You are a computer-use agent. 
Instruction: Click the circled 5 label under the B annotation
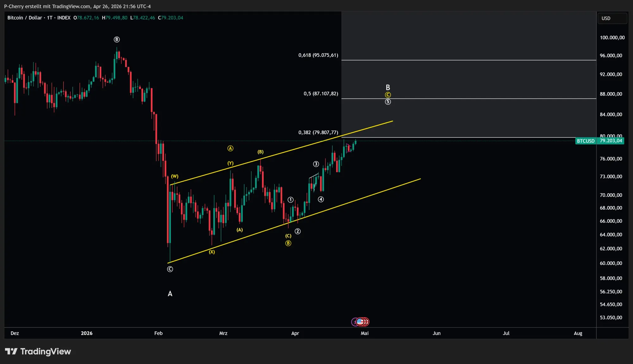[387, 102]
